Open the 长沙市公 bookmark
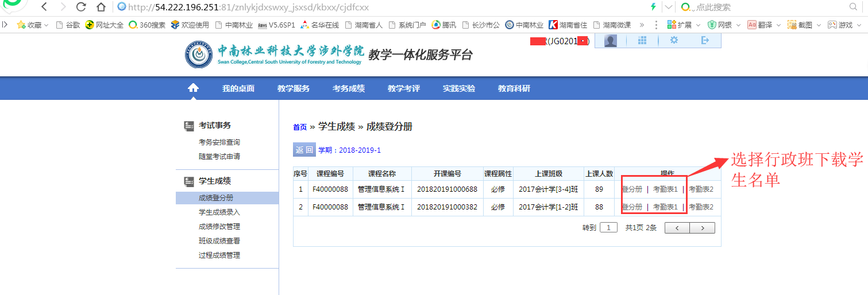This screenshot has width=868, height=295. click(481, 25)
